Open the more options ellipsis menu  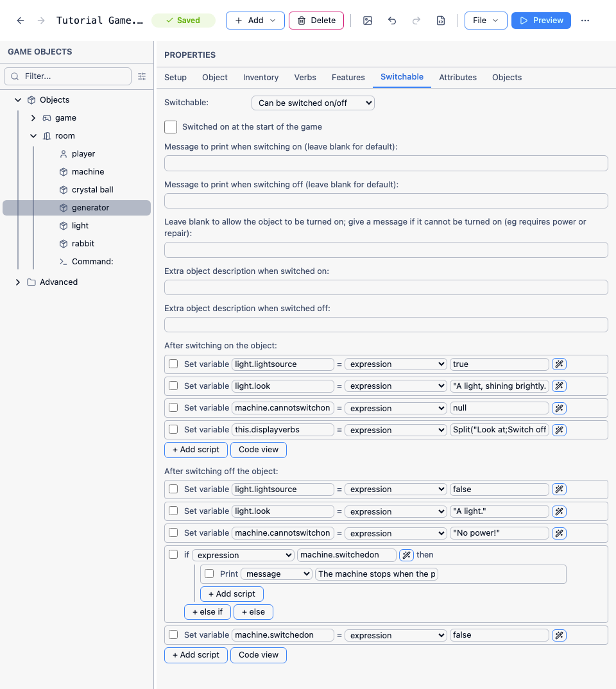pyautogui.click(x=585, y=21)
